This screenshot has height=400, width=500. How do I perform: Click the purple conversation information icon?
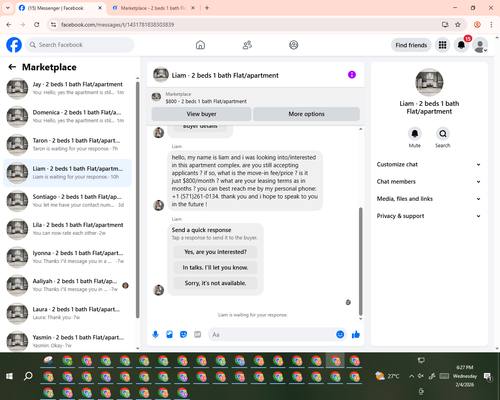pyautogui.click(x=352, y=75)
